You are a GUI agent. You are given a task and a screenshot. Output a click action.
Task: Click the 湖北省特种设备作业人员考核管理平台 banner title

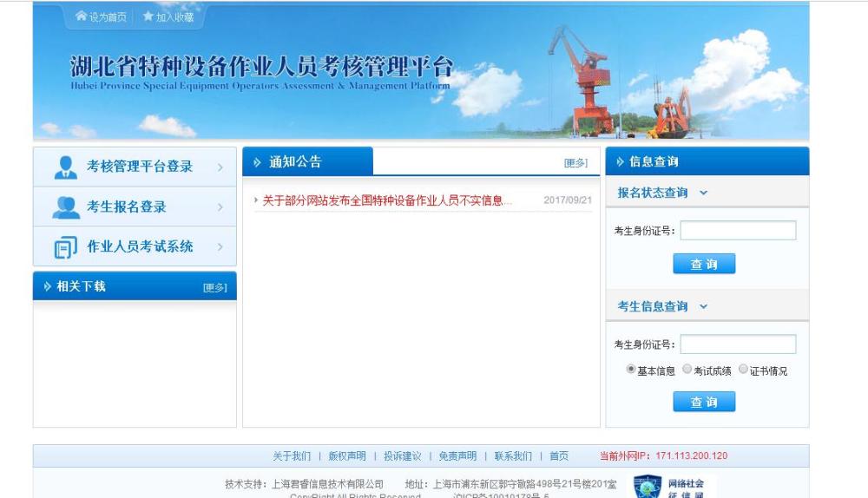261,67
